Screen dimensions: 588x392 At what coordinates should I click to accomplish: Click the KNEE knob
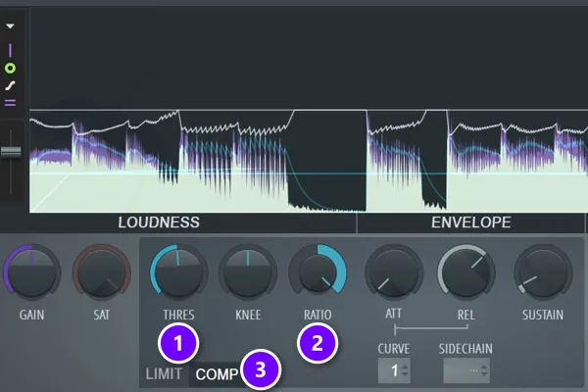[x=248, y=272]
